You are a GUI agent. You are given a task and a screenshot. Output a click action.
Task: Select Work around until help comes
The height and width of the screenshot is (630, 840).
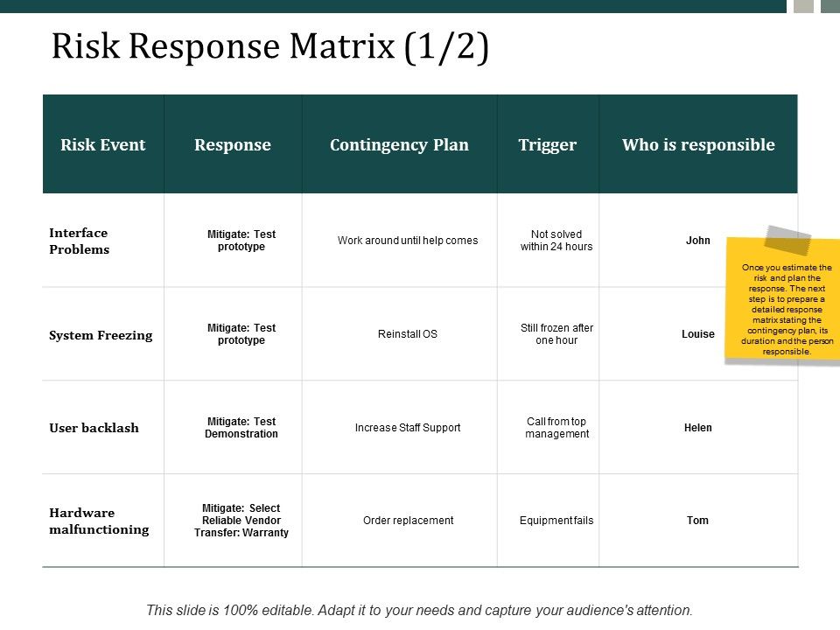[x=408, y=241]
